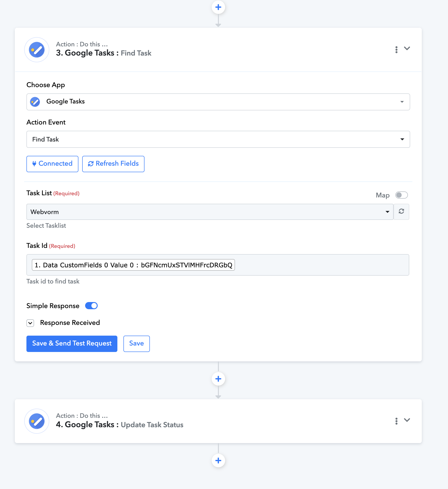Click the step 3 title Google Tasks : Find Task

point(104,53)
